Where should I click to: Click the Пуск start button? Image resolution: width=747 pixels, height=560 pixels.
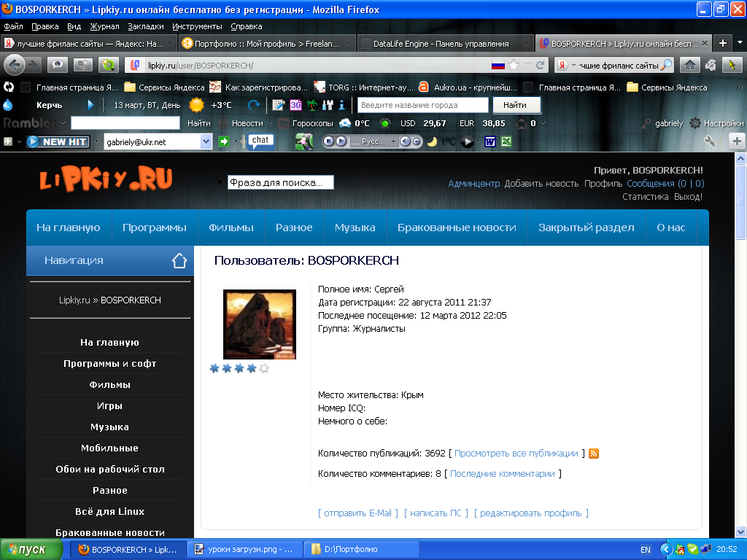(31, 550)
